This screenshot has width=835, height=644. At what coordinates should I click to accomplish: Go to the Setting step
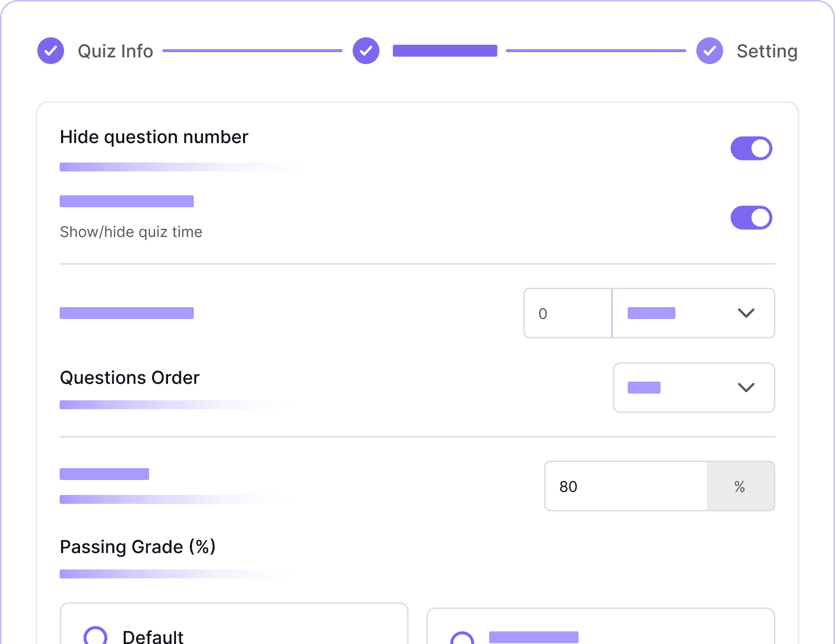point(767,51)
